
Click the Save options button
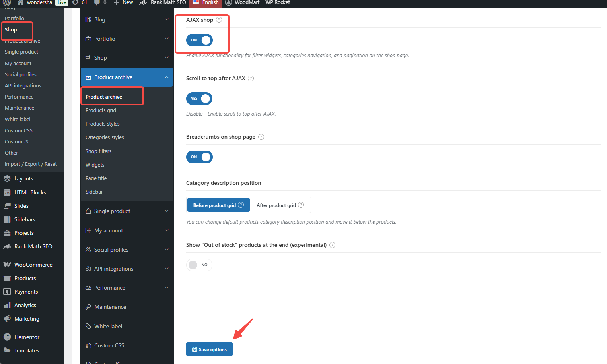click(209, 349)
